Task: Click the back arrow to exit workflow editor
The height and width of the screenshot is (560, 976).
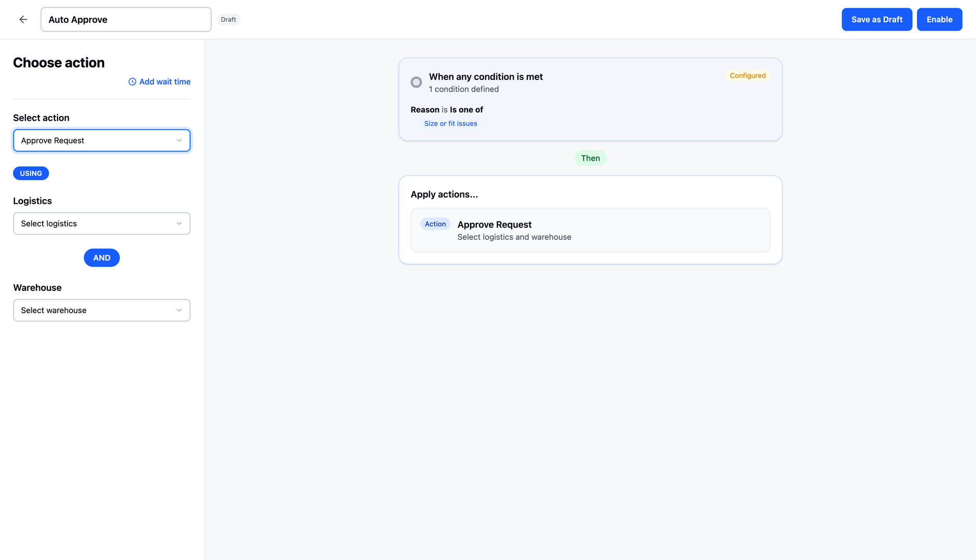Action: (23, 19)
